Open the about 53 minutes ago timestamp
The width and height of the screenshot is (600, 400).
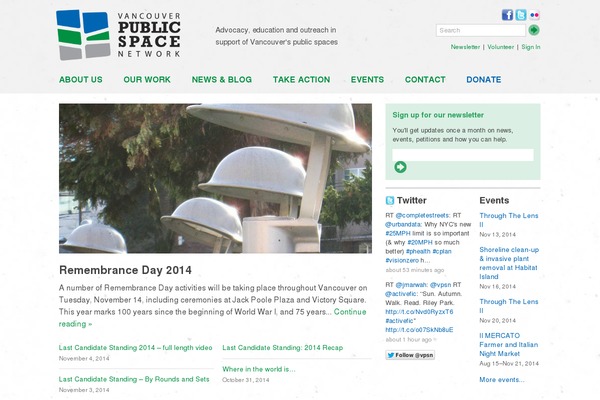pos(415,270)
